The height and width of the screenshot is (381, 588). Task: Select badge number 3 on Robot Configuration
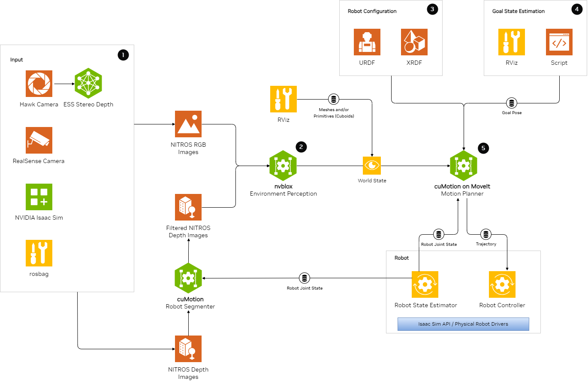432,9
